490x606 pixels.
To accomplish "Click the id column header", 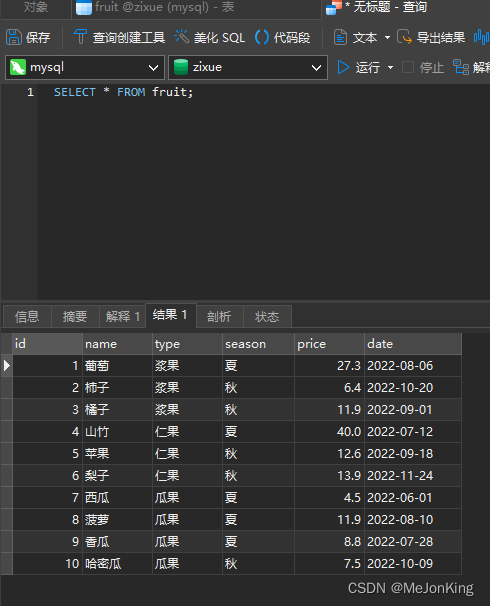I will point(48,344).
